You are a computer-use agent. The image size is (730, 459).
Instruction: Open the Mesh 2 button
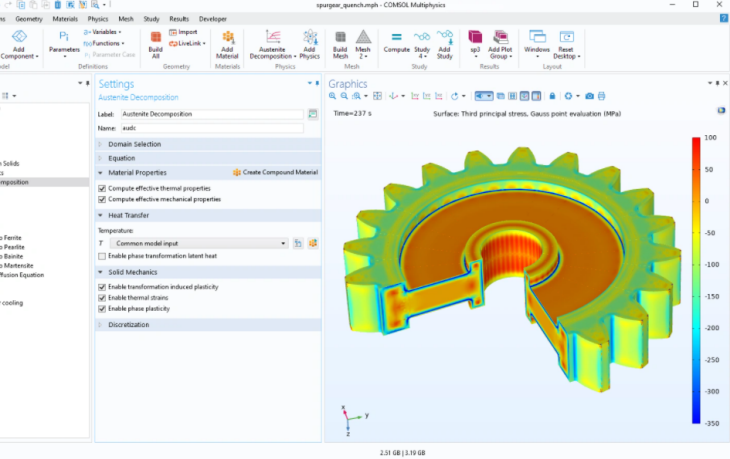click(363, 45)
